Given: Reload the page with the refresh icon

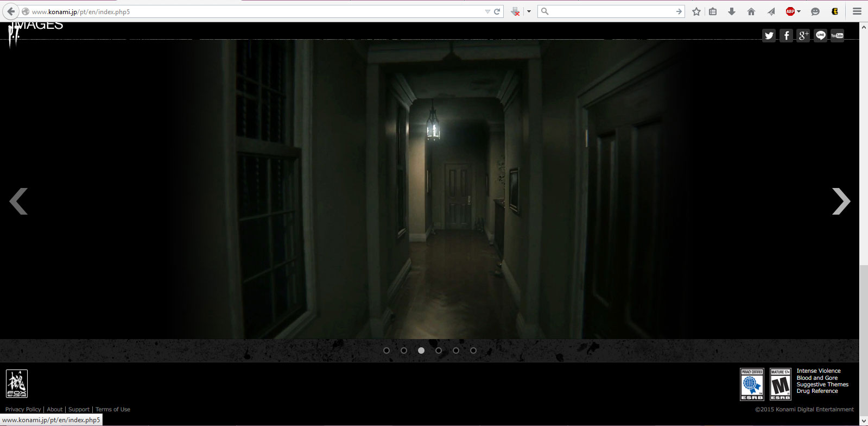Looking at the screenshot, I should point(497,11).
